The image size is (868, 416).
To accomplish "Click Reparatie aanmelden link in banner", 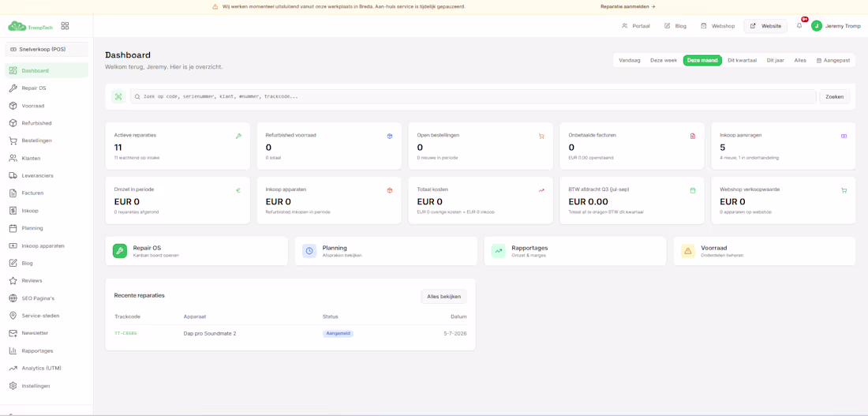I will (x=628, y=6).
